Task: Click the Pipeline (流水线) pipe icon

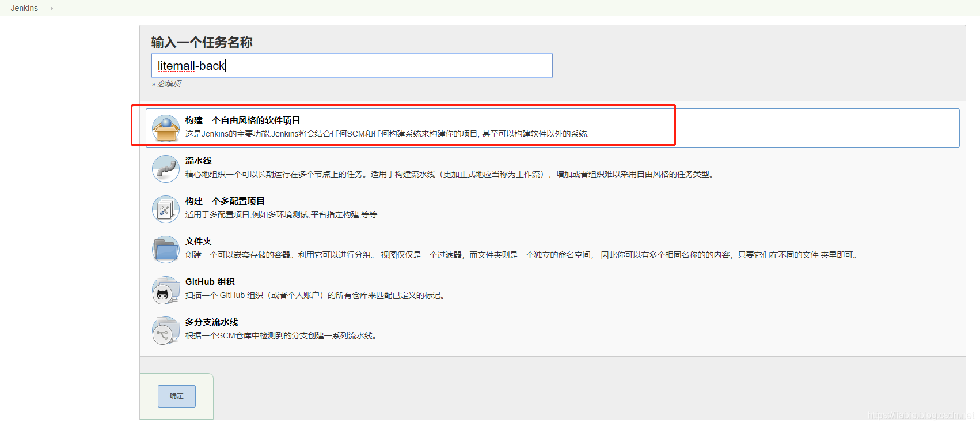Action: coord(166,168)
